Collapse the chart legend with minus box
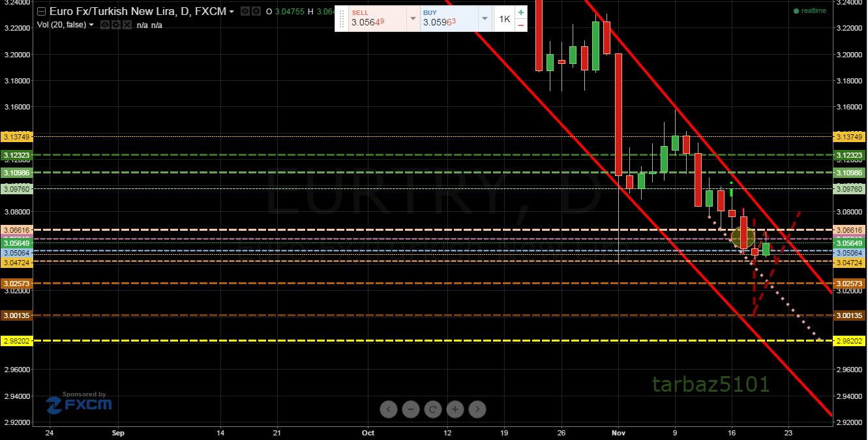This screenshot has height=440, width=868. click(42, 12)
